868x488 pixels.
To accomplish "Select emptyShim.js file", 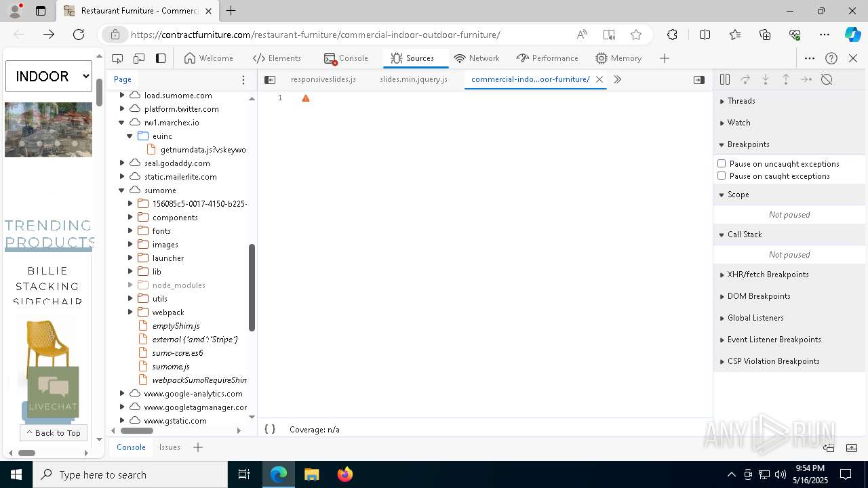I will click(x=176, y=326).
